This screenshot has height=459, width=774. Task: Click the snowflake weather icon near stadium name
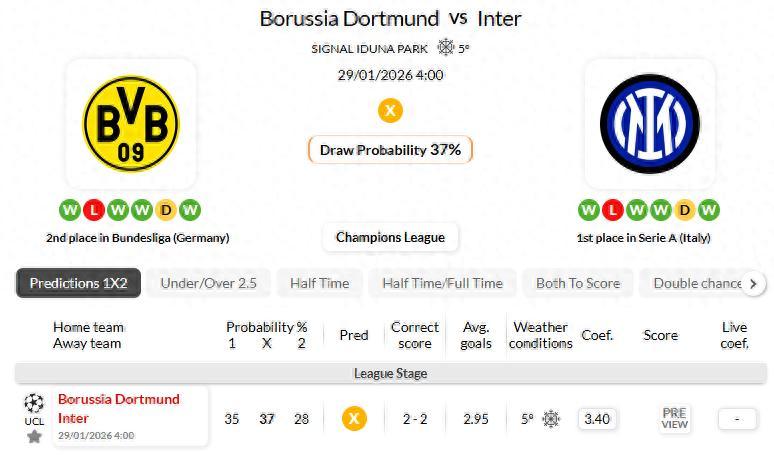(446, 47)
